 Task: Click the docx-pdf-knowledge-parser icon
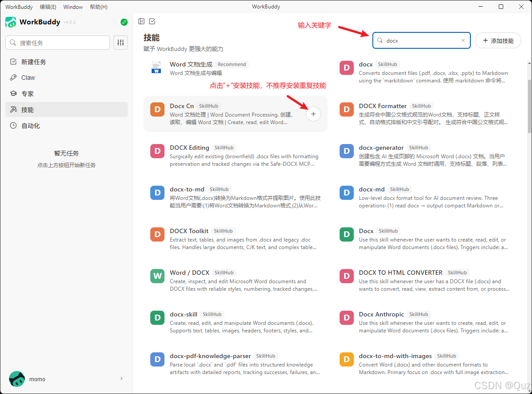157,359
